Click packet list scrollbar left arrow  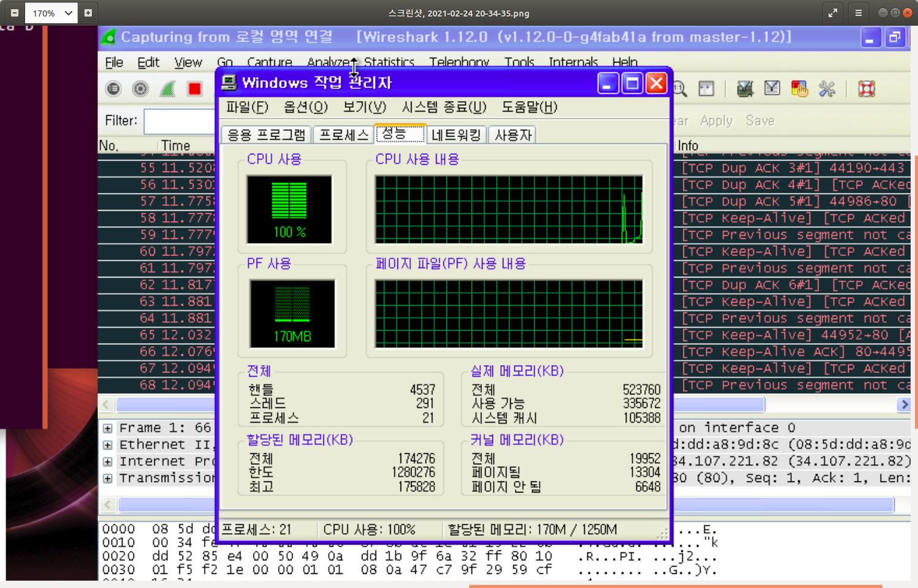click(x=106, y=405)
